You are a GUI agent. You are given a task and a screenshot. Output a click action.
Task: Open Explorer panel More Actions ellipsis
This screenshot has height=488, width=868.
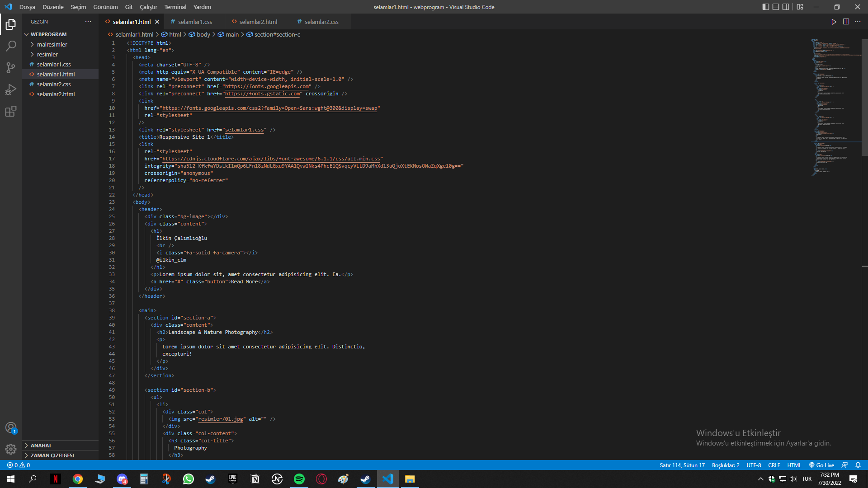point(88,22)
